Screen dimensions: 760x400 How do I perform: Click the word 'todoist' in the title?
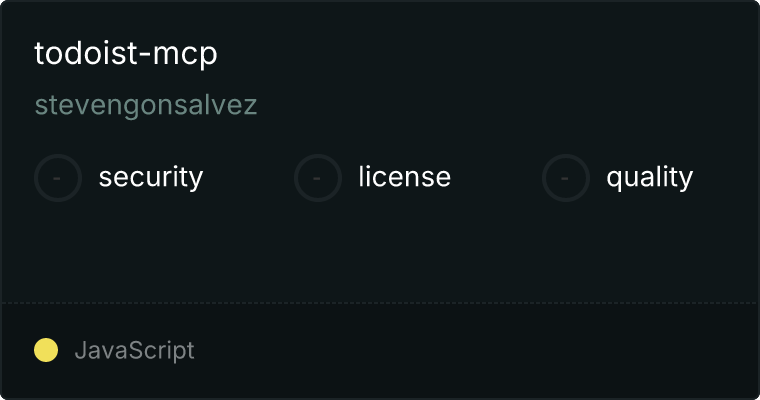[x=86, y=53]
